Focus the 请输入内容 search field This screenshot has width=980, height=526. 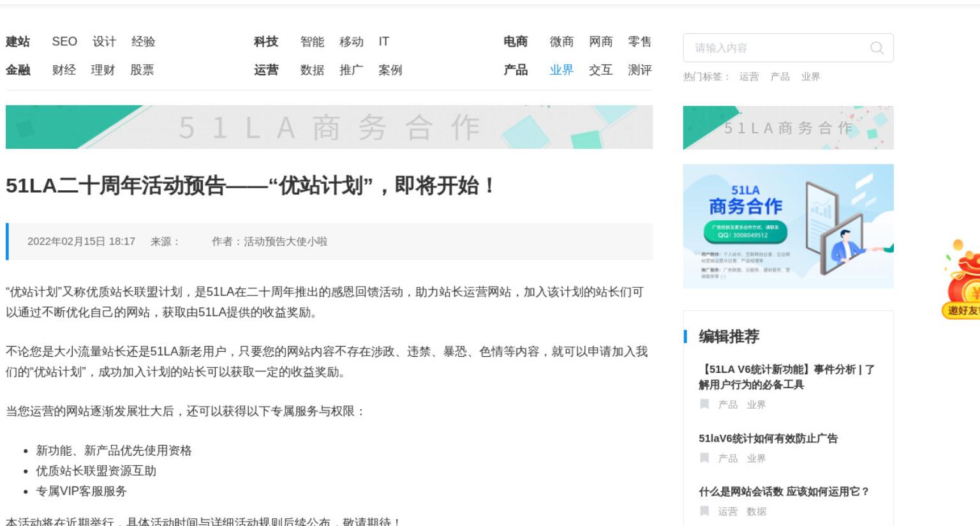[x=788, y=48]
